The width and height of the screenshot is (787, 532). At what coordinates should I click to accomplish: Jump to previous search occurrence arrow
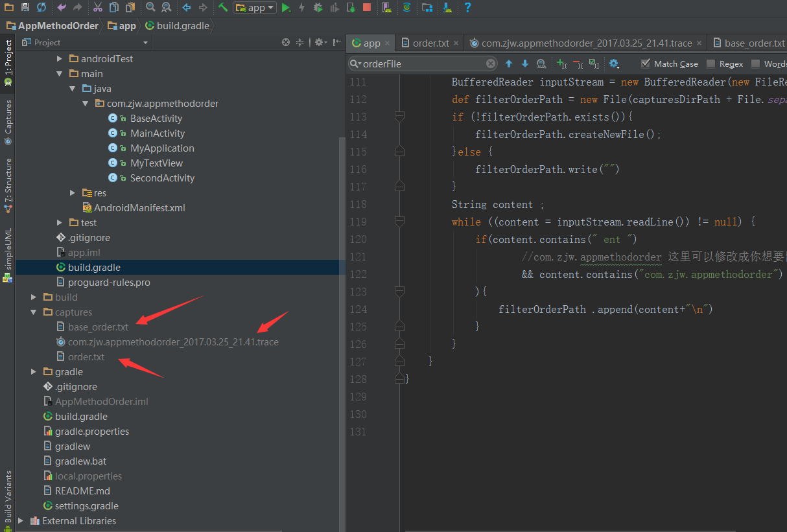(509, 64)
